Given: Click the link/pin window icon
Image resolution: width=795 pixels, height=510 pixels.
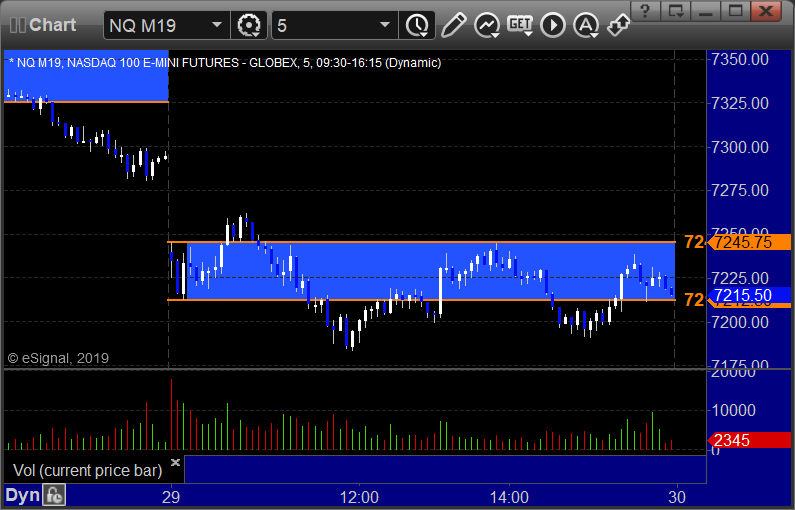Looking at the screenshot, I should click(x=619, y=25).
